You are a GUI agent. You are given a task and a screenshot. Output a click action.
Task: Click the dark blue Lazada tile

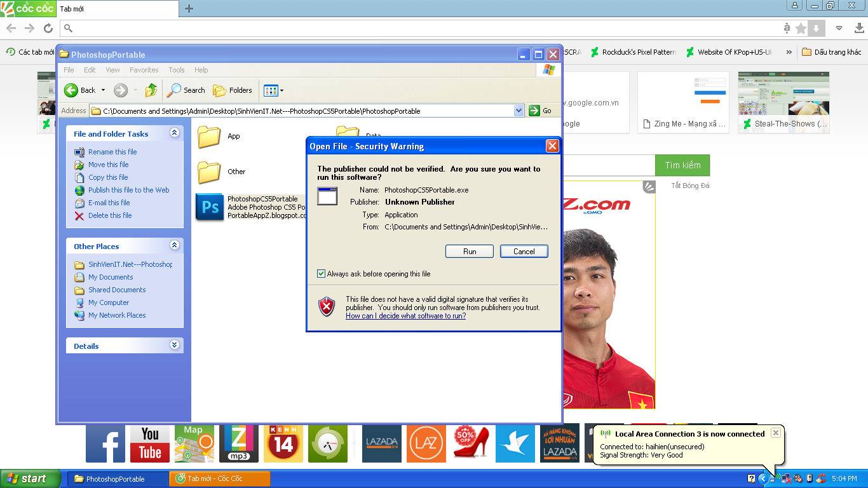pos(382,443)
